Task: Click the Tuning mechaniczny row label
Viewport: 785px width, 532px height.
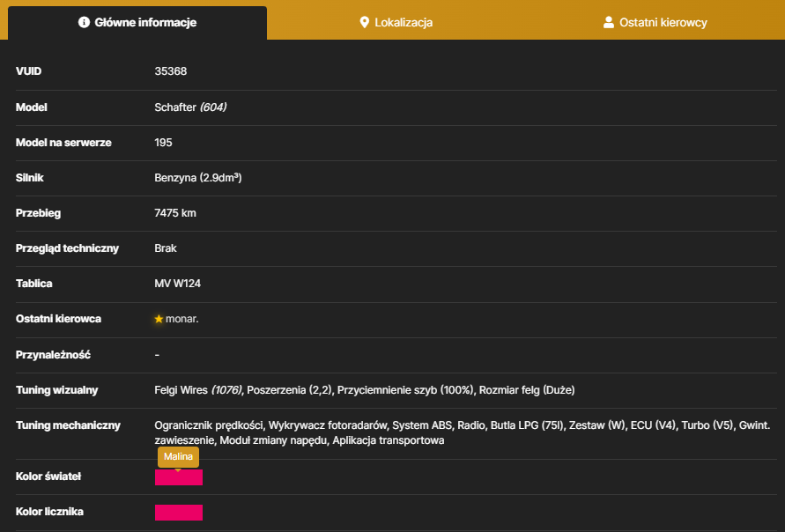Action: click(x=68, y=425)
